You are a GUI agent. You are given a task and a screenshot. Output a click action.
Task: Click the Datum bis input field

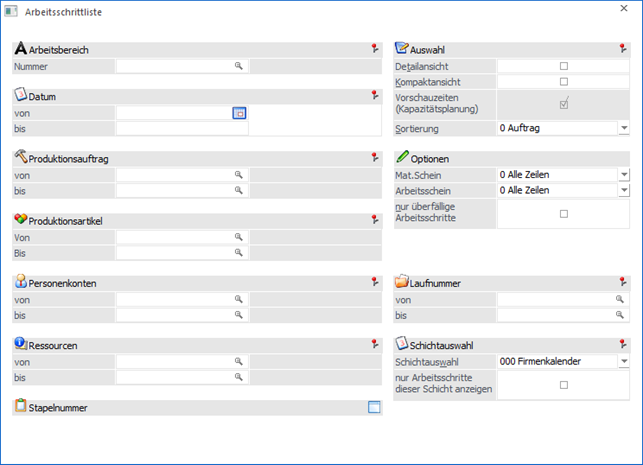click(x=181, y=128)
